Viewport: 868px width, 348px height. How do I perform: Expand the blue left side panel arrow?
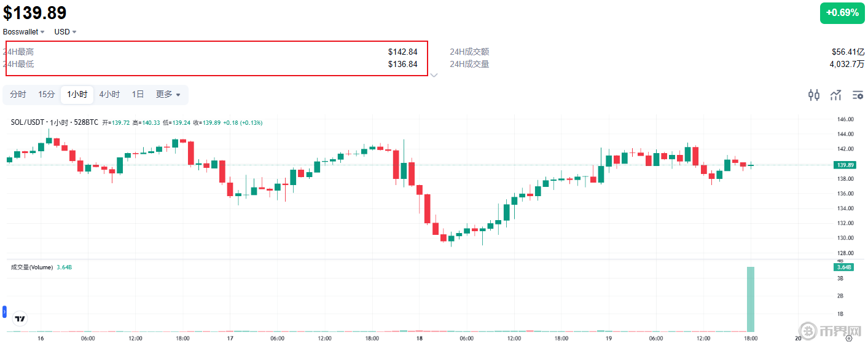4,312
